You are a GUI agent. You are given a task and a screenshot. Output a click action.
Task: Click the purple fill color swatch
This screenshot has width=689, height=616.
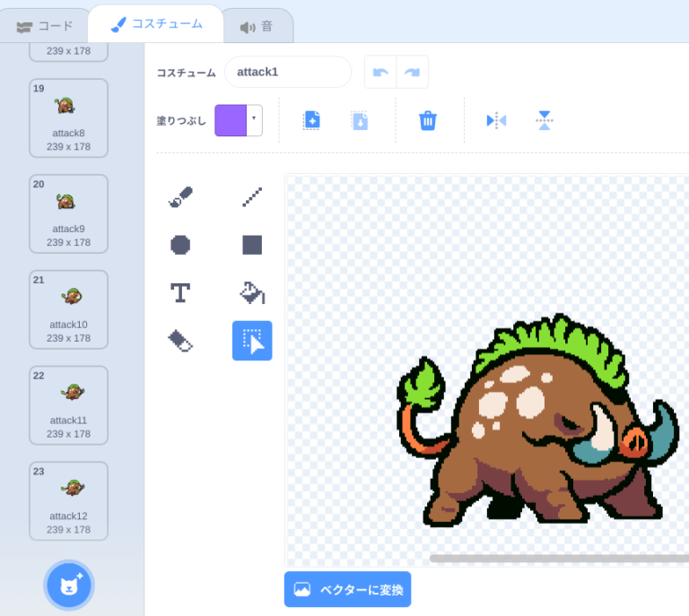tap(231, 120)
